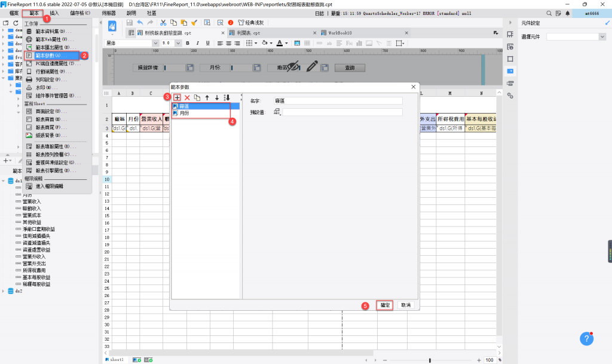This screenshot has width=612, height=364.
Task: Toggle Underline text formatting
Action: coord(207,43)
